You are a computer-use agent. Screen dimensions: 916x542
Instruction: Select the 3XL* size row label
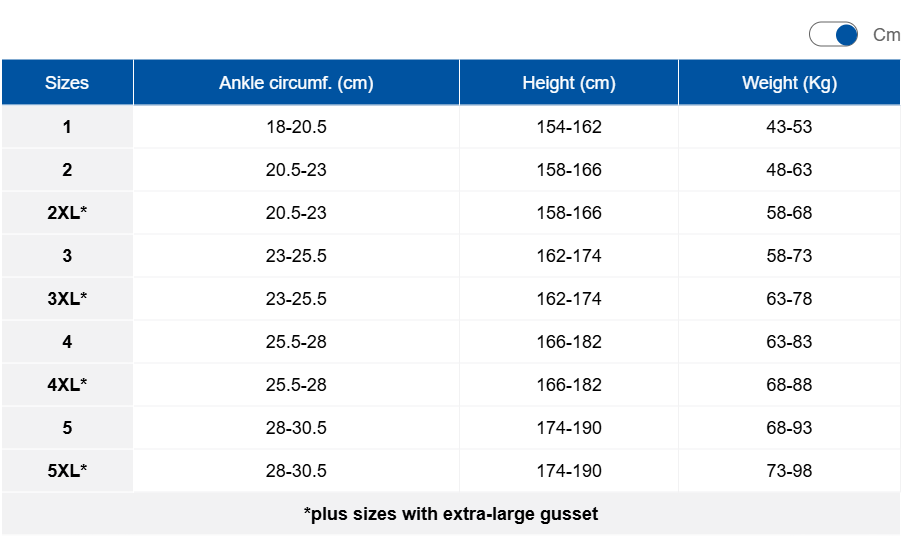[x=67, y=298]
